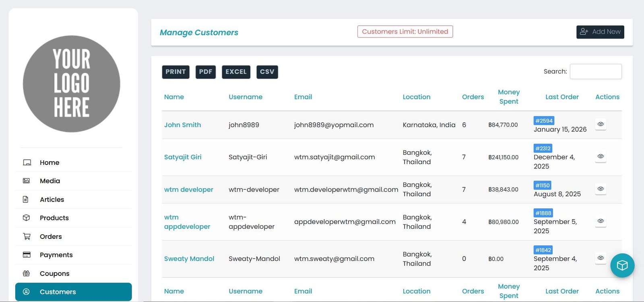644x302 pixels.
Task: Click the Products box icon in sidebar
Action: pyautogui.click(x=27, y=218)
